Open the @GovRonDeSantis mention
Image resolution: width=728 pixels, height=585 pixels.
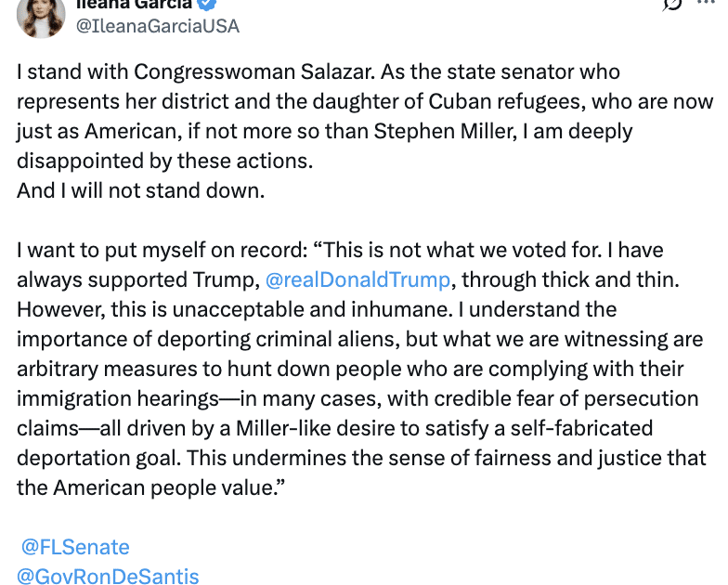coord(108,577)
